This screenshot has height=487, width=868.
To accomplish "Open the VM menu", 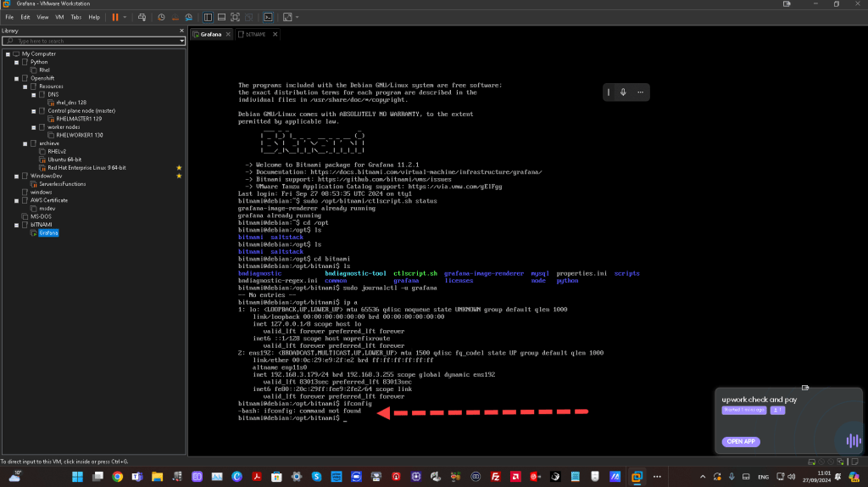I will [59, 17].
